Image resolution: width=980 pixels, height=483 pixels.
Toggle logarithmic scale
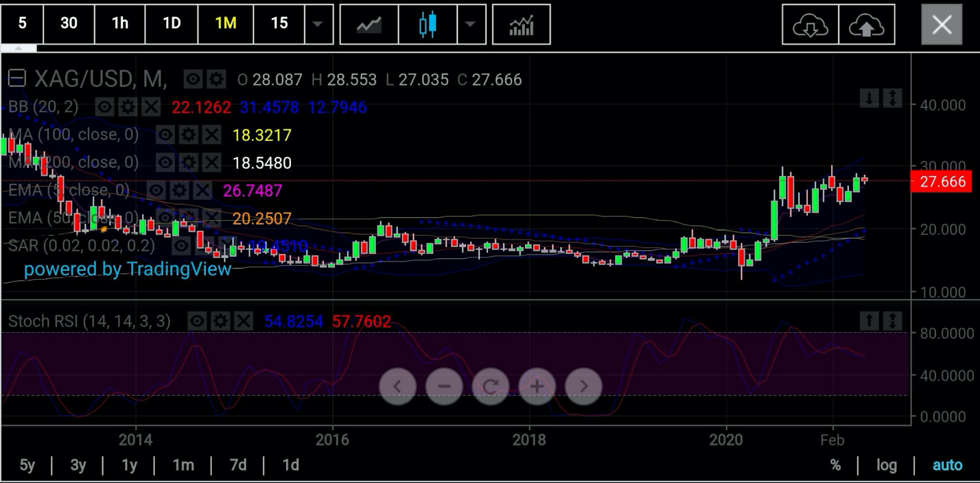886,465
